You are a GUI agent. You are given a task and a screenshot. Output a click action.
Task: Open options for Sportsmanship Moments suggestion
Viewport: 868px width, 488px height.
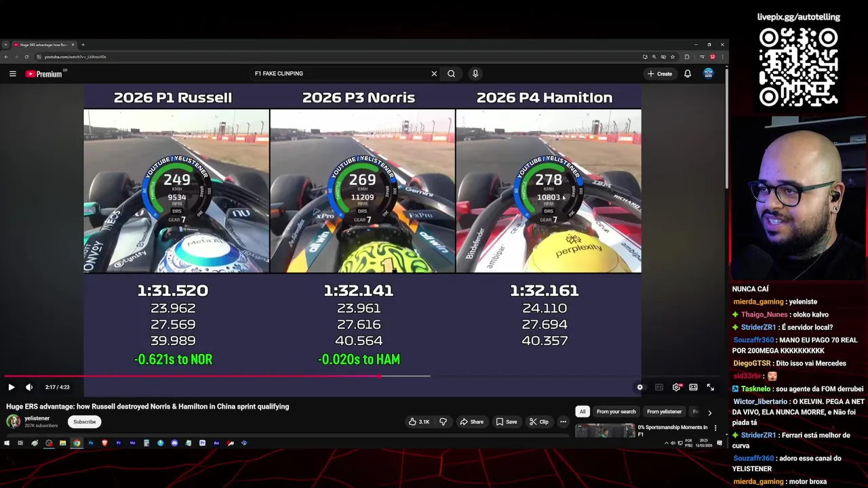715,428
